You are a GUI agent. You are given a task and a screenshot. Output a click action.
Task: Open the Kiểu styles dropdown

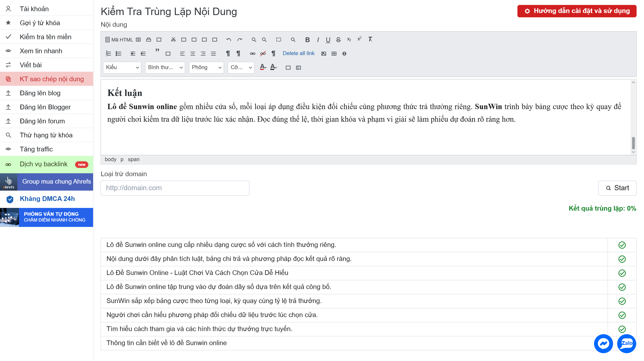pyautogui.click(x=122, y=67)
